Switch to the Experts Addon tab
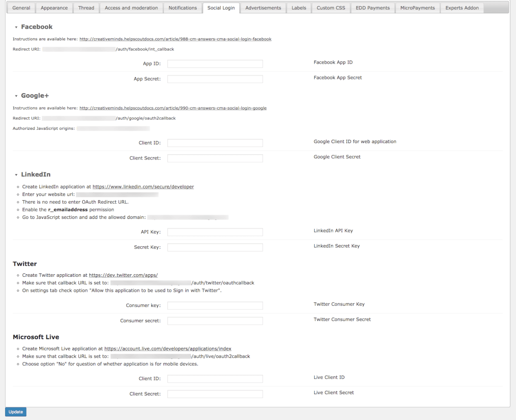Image resolution: width=516 pixels, height=420 pixels. click(x=462, y=8)
